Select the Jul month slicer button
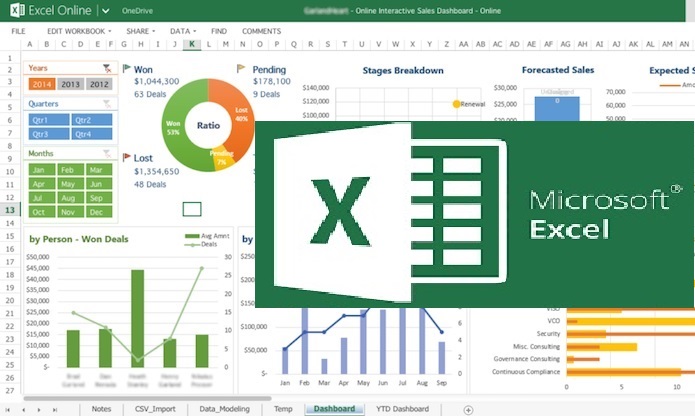 (42, 198)
